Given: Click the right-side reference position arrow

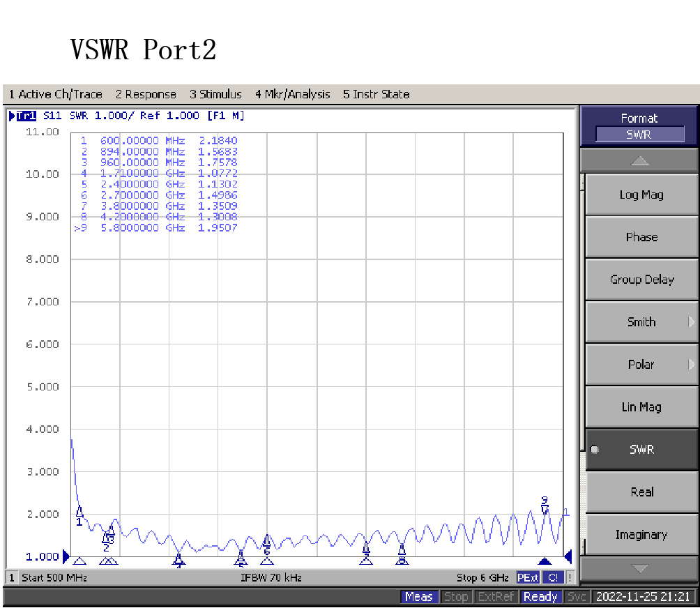Looking at the screenshot, I should 568,556.
